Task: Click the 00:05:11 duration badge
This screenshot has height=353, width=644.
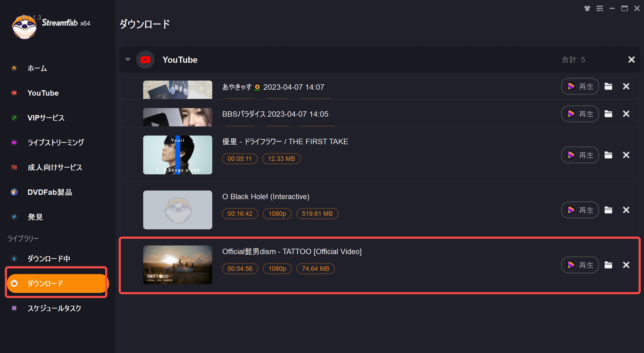Action: click(x=239, y=159)
